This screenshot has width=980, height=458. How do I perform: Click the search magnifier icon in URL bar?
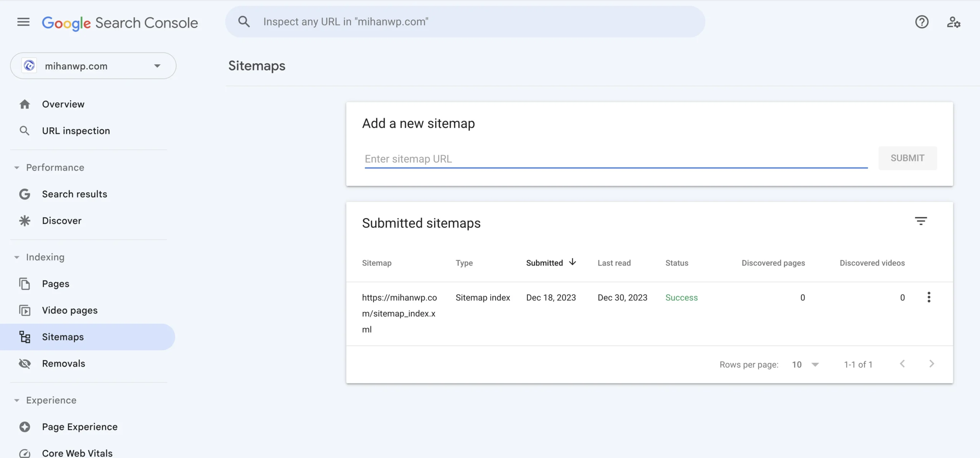tap(244, 22)
